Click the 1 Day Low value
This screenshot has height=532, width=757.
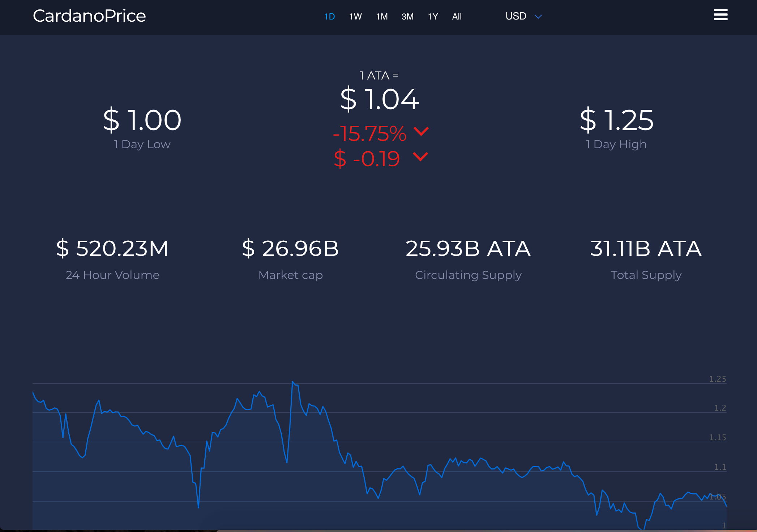click(x=142, y=120)
